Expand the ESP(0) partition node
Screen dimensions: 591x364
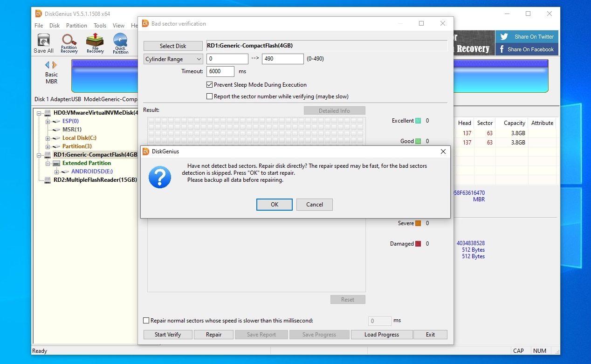pos(48,121)
